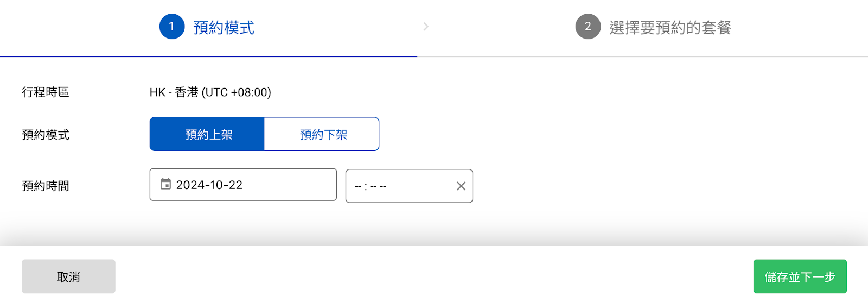Click the 預約時間 field label
The height and width of the screenshot is (302, 868).
coord(46,186)
